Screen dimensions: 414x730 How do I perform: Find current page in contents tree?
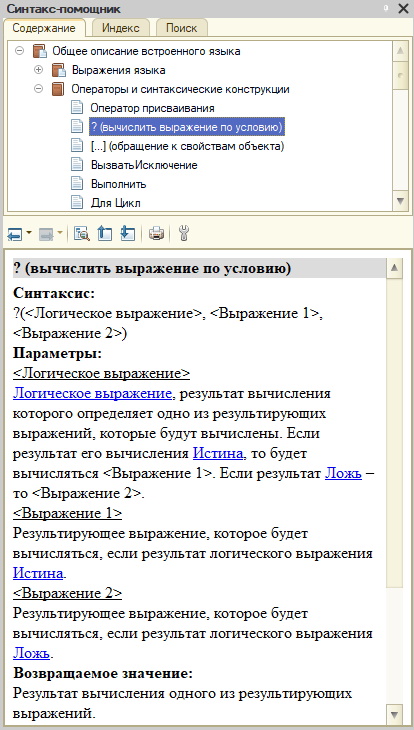pos(81,233)
